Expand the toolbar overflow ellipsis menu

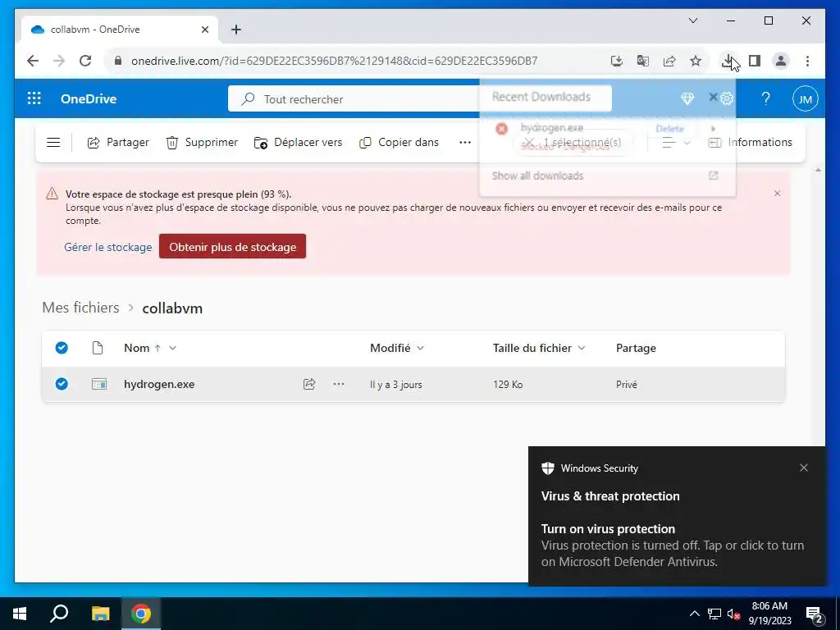[465, 143]
